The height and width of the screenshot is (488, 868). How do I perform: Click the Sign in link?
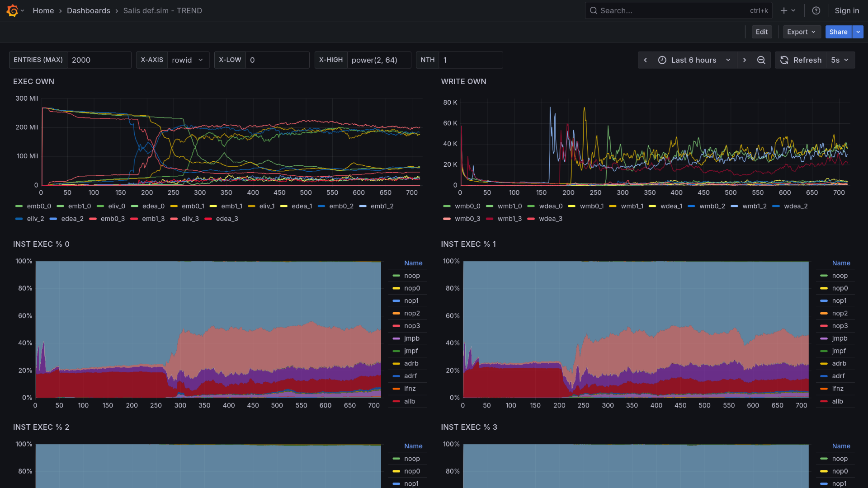click(x=847, y=10)
